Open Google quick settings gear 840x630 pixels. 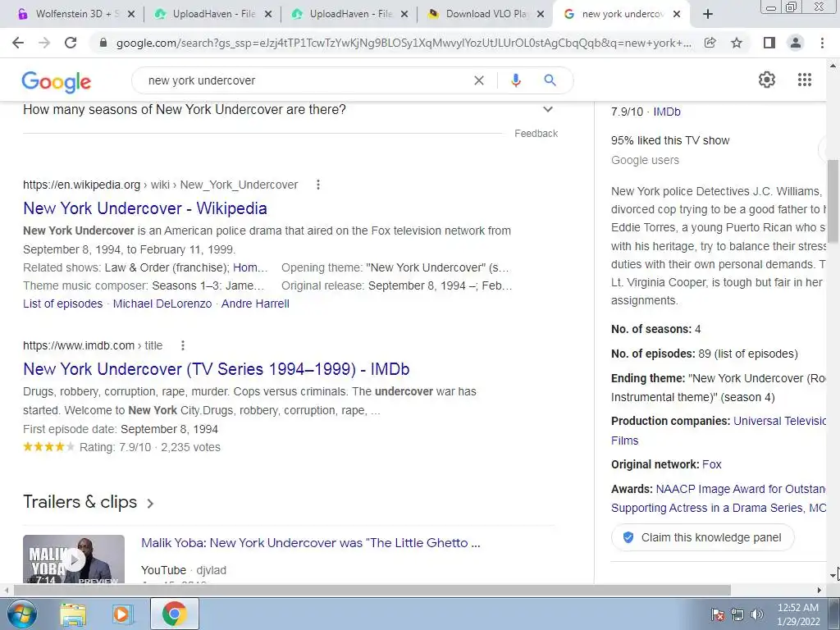[767, 80]
